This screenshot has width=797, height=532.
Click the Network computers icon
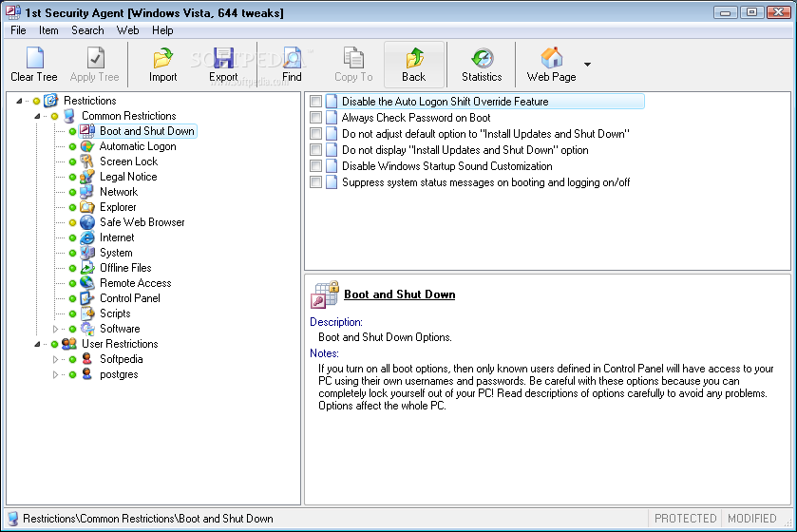click(86, 192)
